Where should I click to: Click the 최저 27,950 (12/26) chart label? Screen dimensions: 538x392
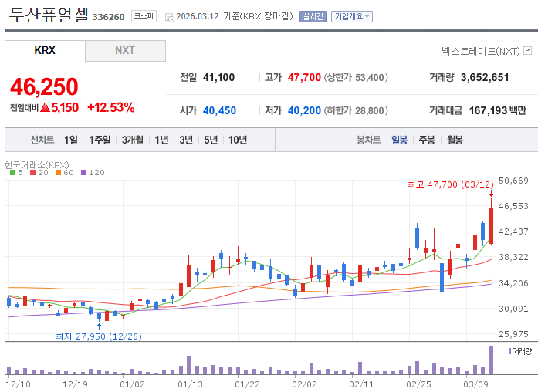click(99, 336)
